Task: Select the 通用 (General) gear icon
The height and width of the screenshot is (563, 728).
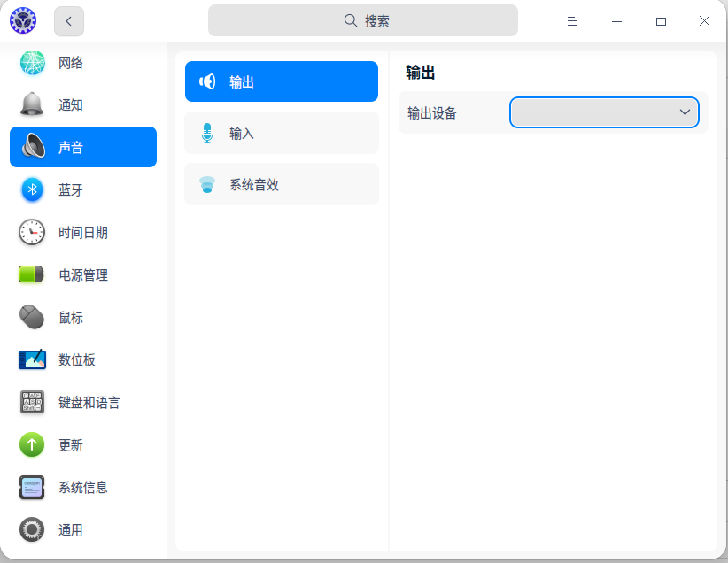Action: pos(32,529)
